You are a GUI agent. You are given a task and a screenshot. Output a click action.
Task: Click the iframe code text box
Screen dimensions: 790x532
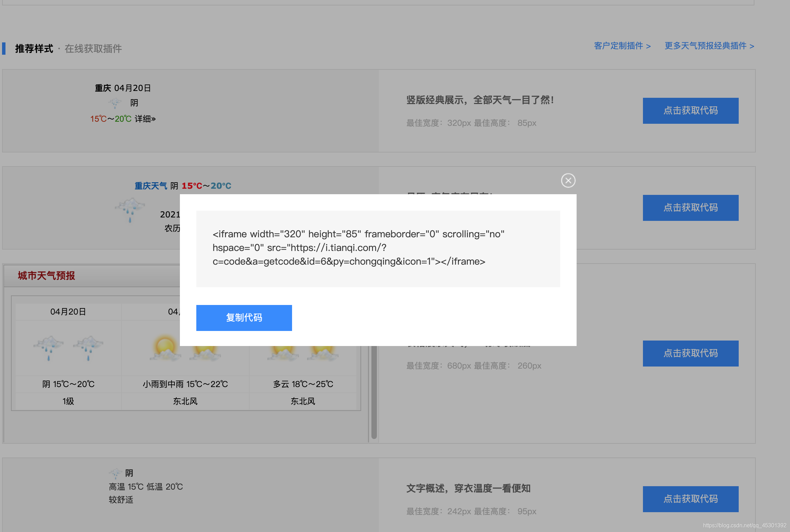(x=378, y=249)
